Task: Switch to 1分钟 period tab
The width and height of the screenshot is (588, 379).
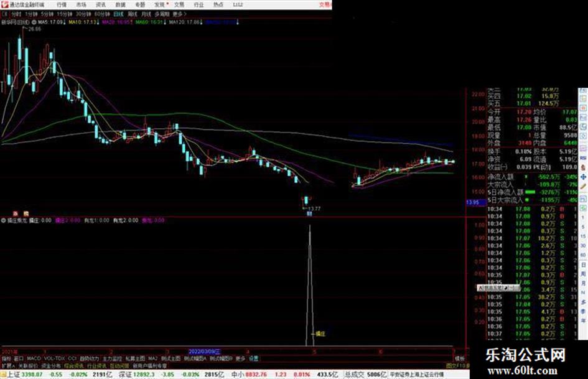Action: click(31, 14)
